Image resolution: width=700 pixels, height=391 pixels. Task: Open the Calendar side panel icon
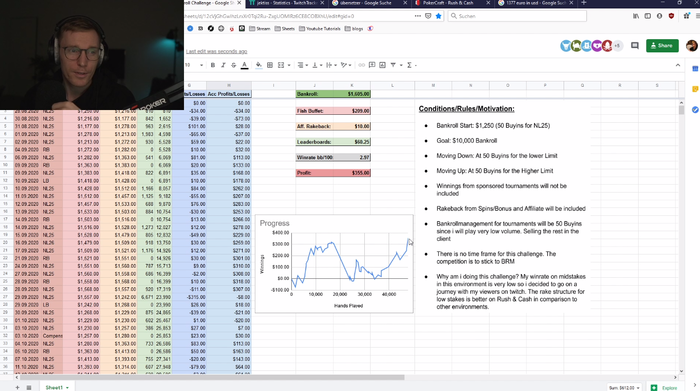click(695, 69)
